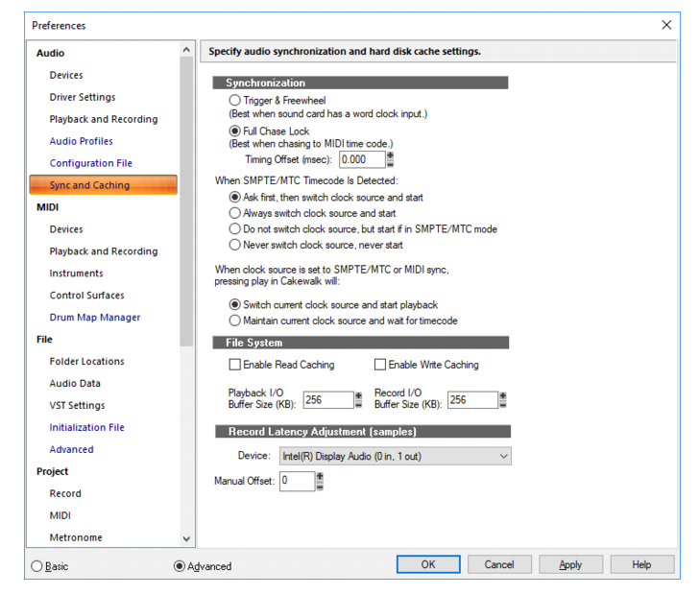Increase Record I/O Buffer Size with spinner
Screen dimensions: 700x595
click(x=503, y=395)
